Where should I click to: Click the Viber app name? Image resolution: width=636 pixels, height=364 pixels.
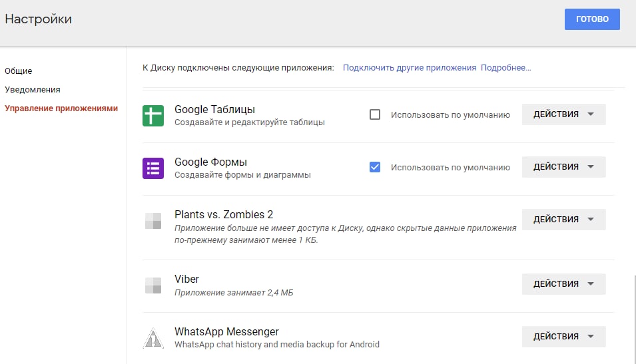coord(186,279)
